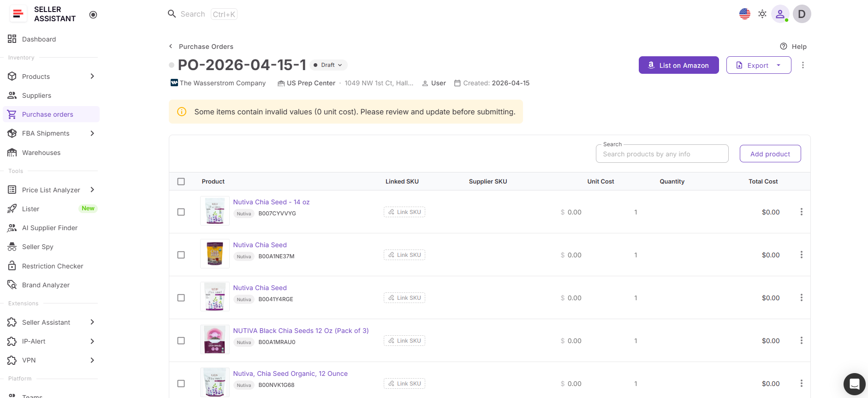The height and width of the screenshot is (398, 868).
Task: Click the top search magnifier icon
Action: click(172, 14)
